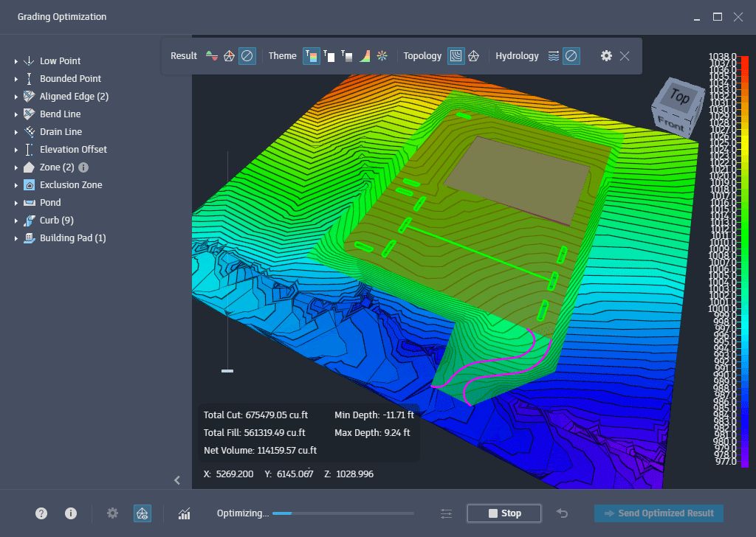This screenshot has width=756, height=537.
Task: Toggle contours Topology view icon
Action: (456, 56)
